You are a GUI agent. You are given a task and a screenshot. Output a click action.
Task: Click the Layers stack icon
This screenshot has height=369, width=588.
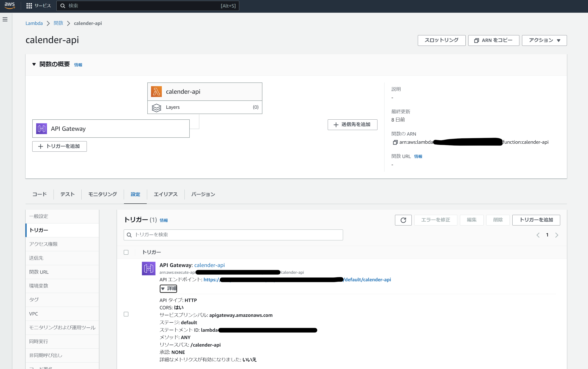point(156,107)
